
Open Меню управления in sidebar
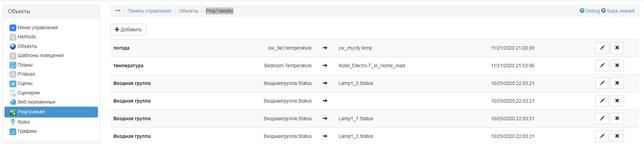tap(37, 28)
